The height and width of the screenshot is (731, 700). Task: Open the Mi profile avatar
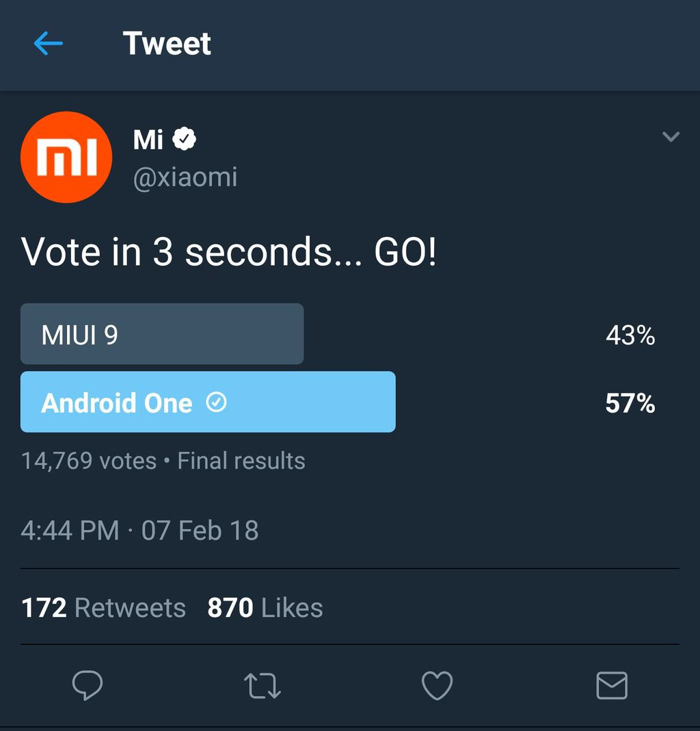(x=66, y=157)
